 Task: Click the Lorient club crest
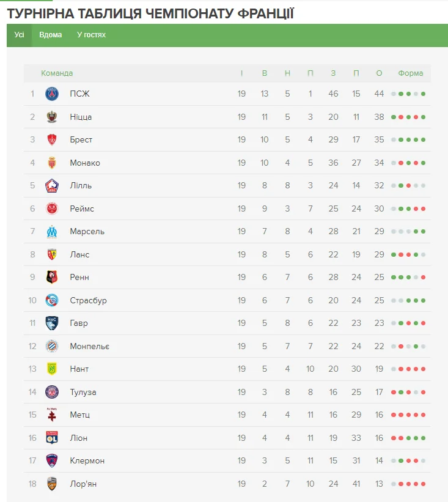(x=52, y=484)
